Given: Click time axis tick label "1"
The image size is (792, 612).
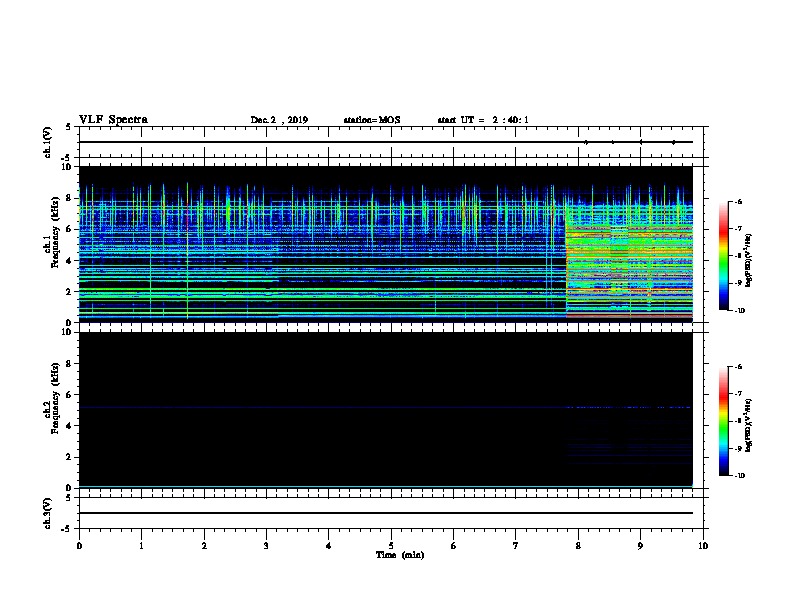Looking at the screenshot, I should click(142, 546).
